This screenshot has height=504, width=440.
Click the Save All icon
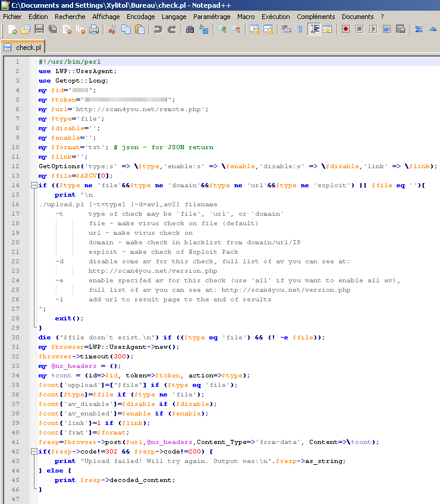(x=53, y=30)
